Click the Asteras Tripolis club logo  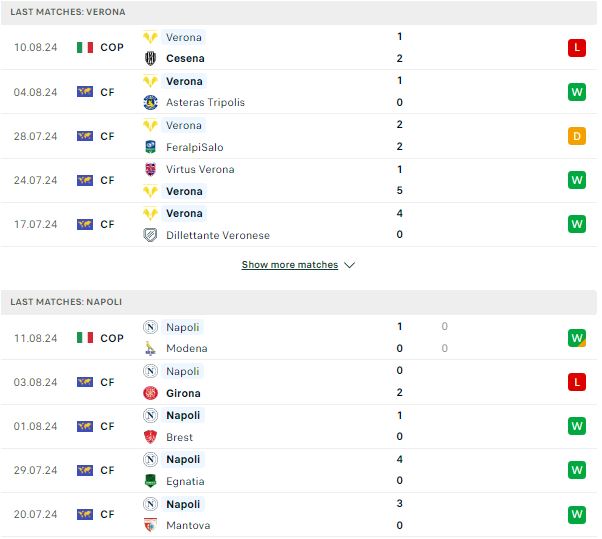(150, 103)
